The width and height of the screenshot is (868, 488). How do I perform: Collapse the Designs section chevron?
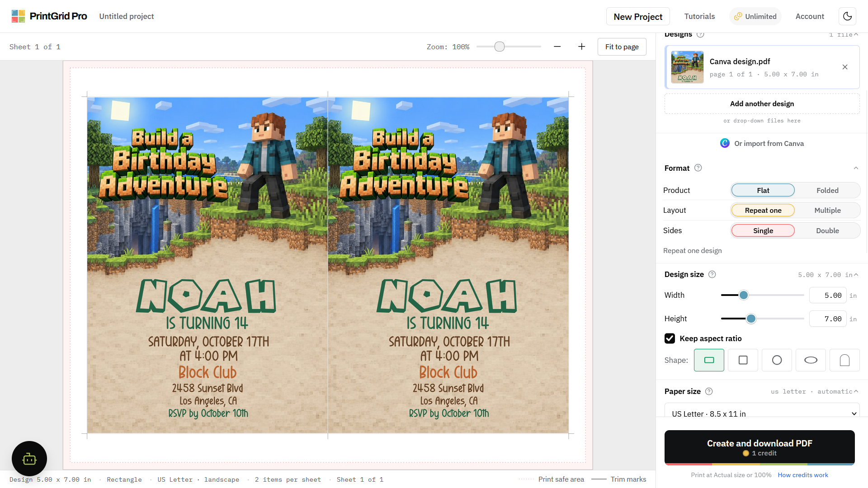[x=856, y=34]
